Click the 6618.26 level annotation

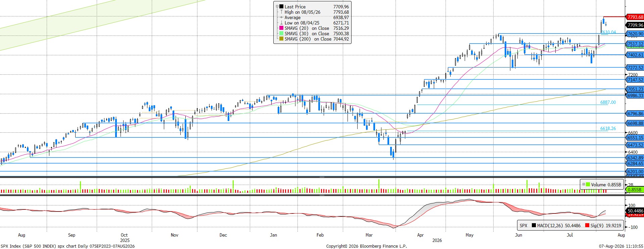pos(608,128)
